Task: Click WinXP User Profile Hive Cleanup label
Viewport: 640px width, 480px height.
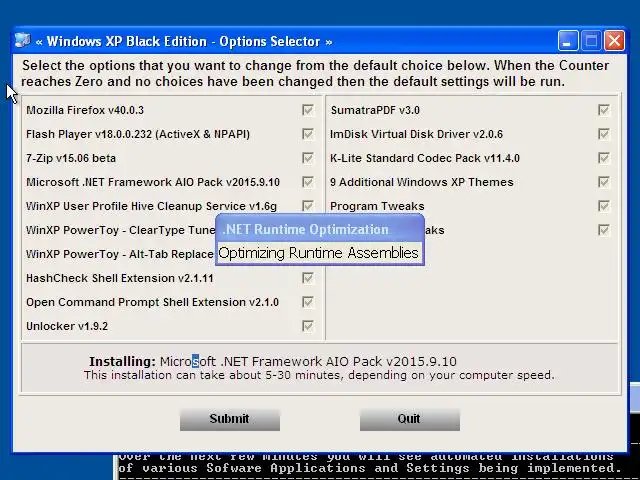Action: [151, 206]
